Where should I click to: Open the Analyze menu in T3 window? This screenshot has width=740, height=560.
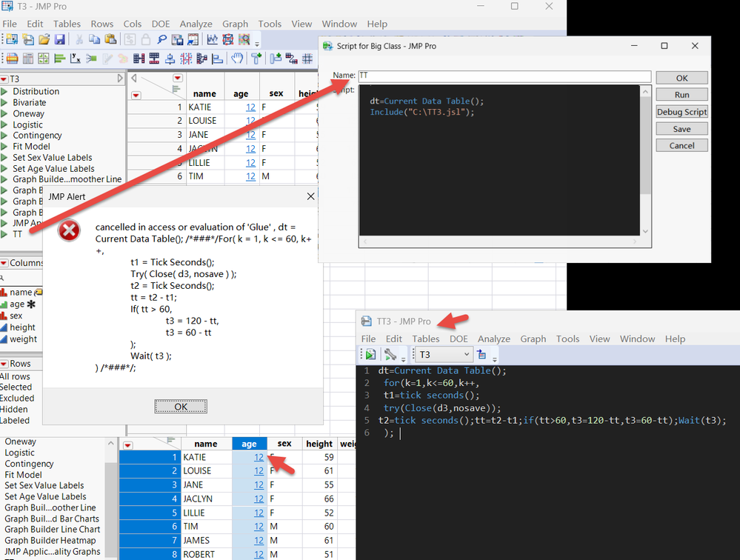click(x=196, y=24)
